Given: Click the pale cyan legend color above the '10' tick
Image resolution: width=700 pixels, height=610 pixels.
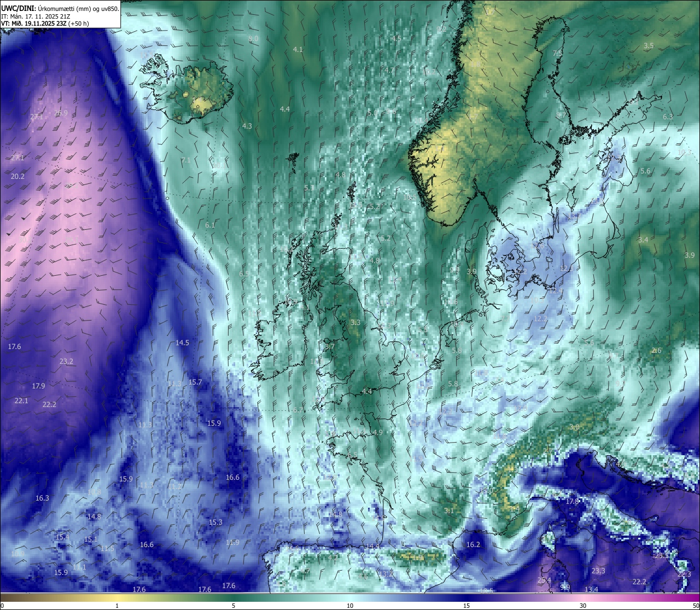Looking at the screenshot, I should pyautogui.click(x=350, y=597).
